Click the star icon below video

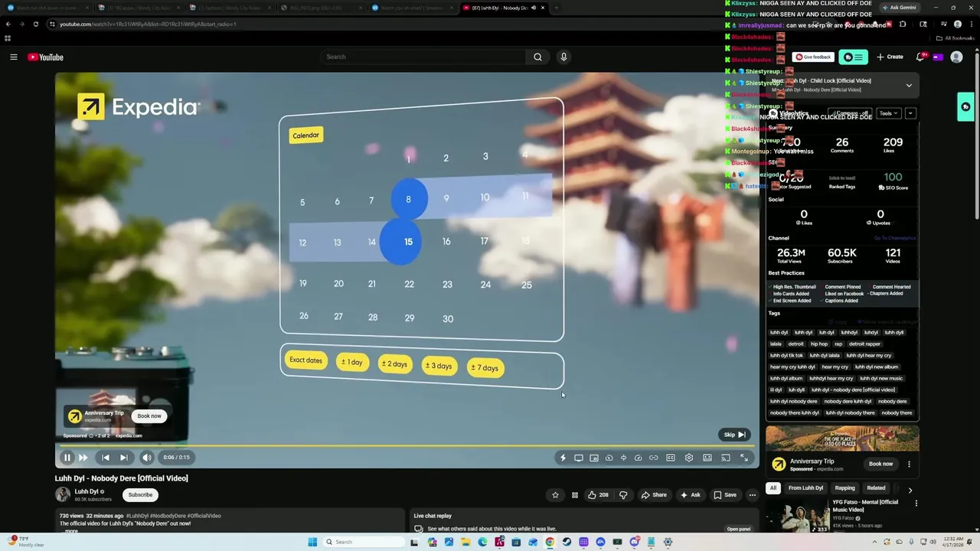(556, 495)
